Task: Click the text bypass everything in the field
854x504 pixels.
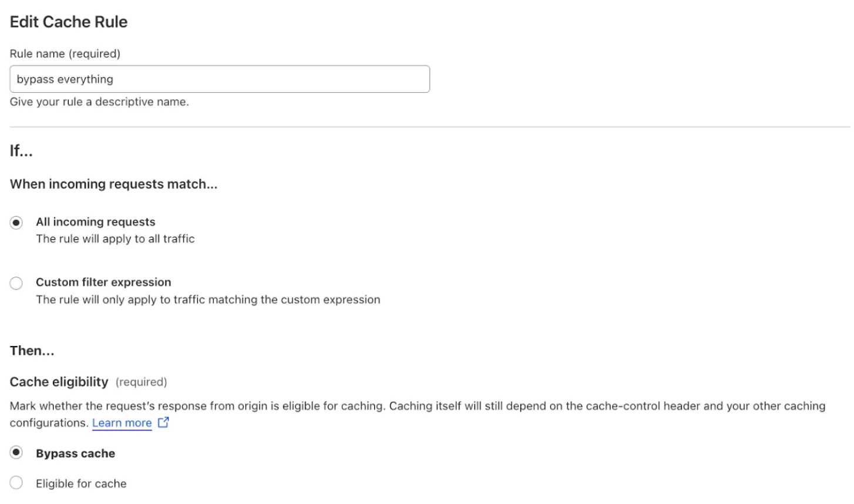Action: pos(65,79)
